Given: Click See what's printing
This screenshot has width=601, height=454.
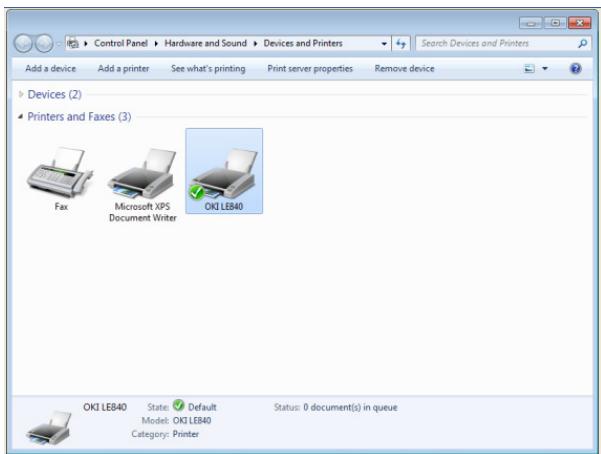Looking at the screenshot, I should click(x=208, y=68).
